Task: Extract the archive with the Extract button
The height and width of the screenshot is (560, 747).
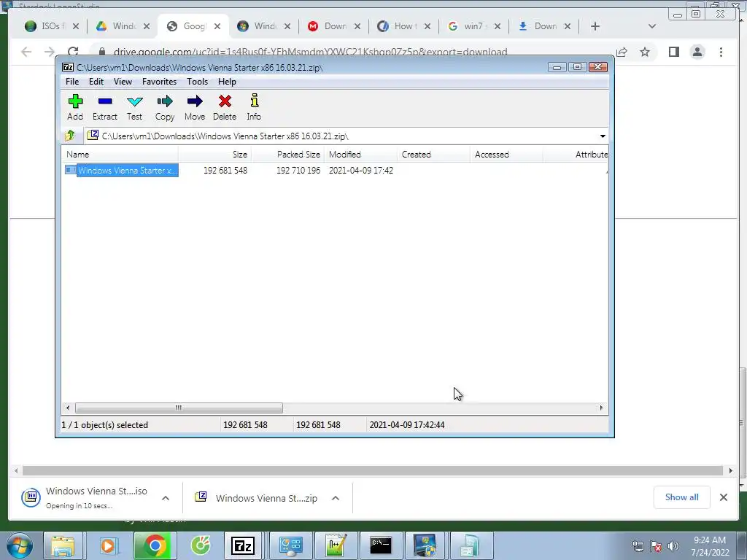Action: pos(105,106)
